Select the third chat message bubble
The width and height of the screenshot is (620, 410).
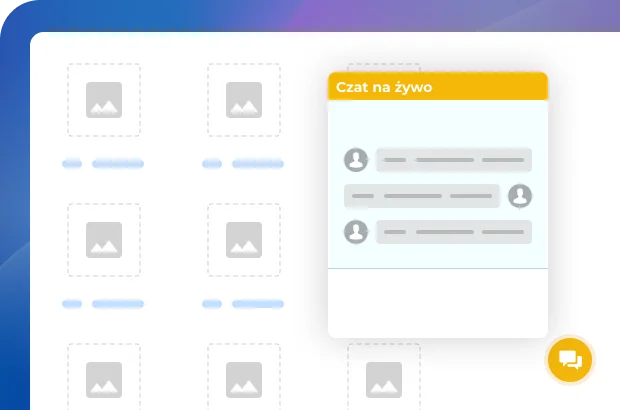pos(453,232)
